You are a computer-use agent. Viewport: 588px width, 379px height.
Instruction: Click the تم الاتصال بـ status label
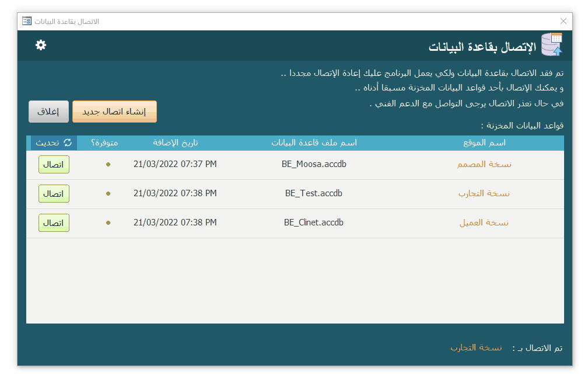[x=537, y=348]
